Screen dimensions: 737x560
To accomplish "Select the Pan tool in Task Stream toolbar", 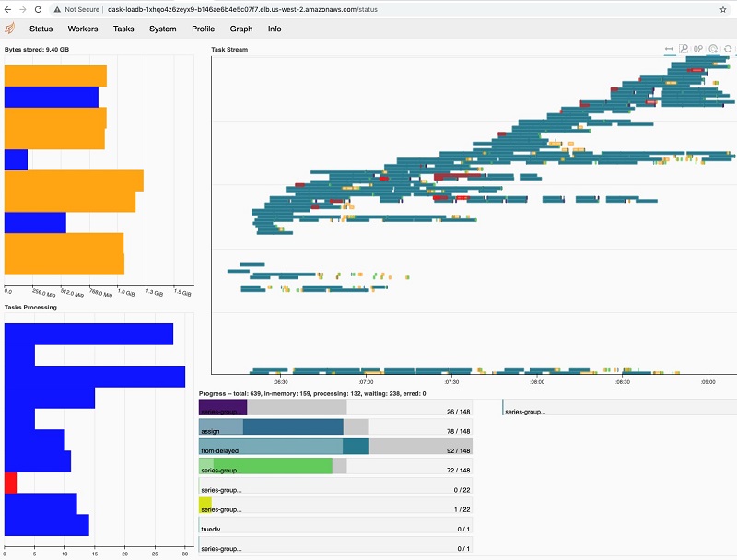I will 669,49.
